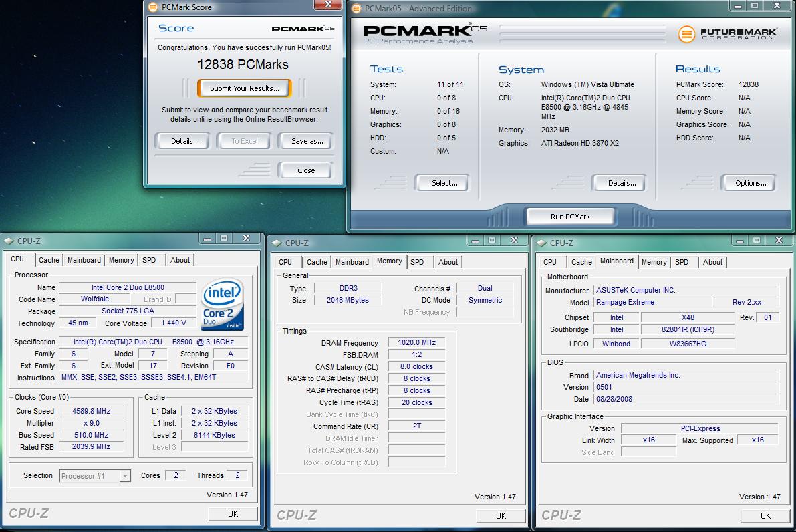Screen dimensions: 796x532
Task: Open the Processor #1 selection dropdown
Action: 95,476
